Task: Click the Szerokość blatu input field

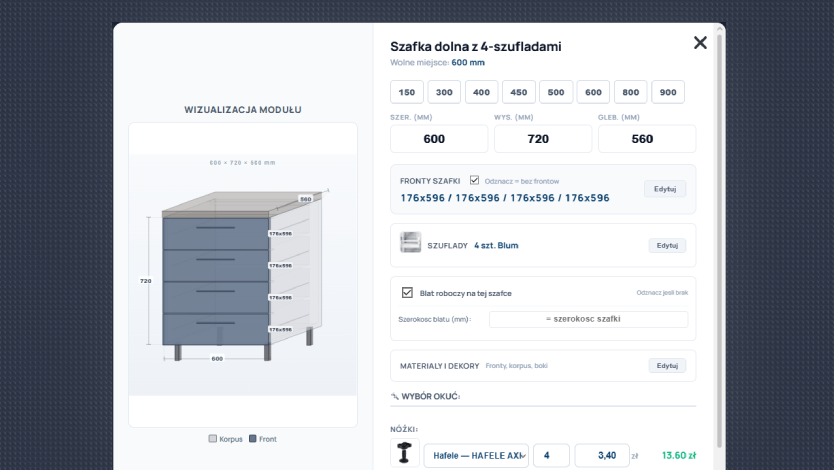Action: tap(588, 319)
